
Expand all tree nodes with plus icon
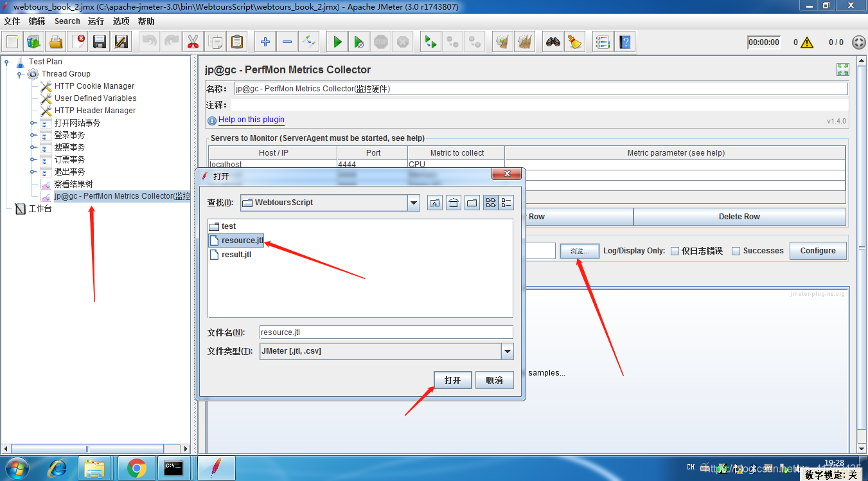click(265, 42)
